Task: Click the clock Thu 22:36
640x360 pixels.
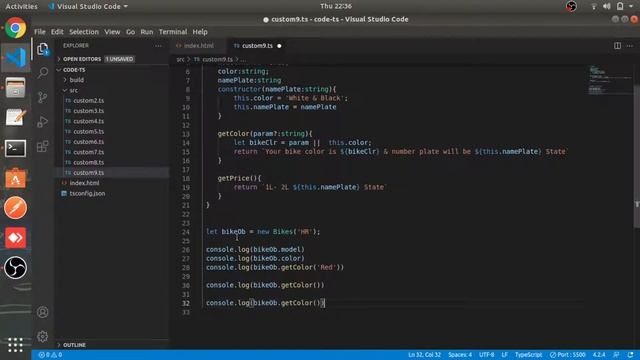Action: pos(336,6)
